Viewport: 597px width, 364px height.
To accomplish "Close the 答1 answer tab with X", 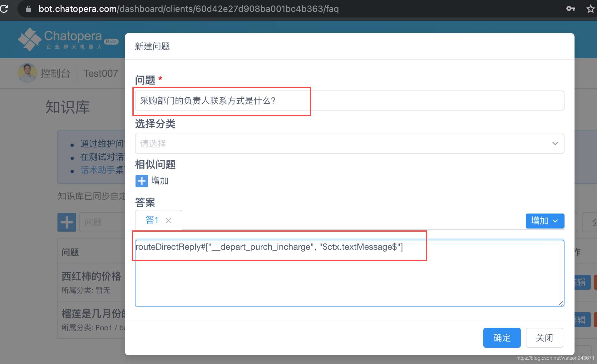I will [x=168, y=221].
